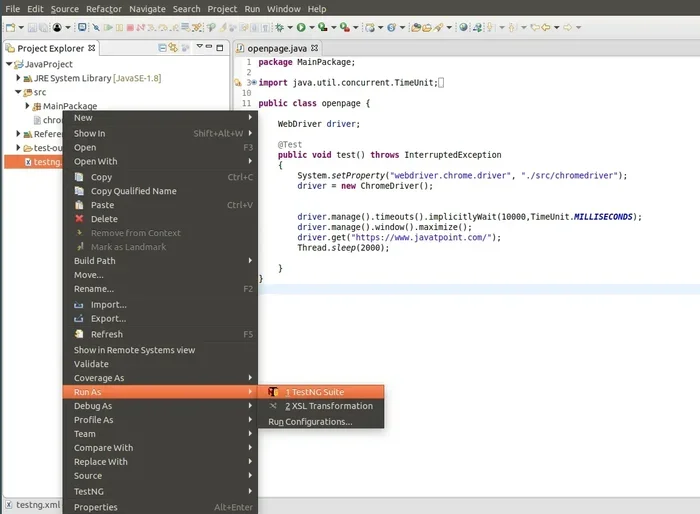Click Copy in the context menu
The height and width of the screenshot is (514, 700).
pos(160,177)
